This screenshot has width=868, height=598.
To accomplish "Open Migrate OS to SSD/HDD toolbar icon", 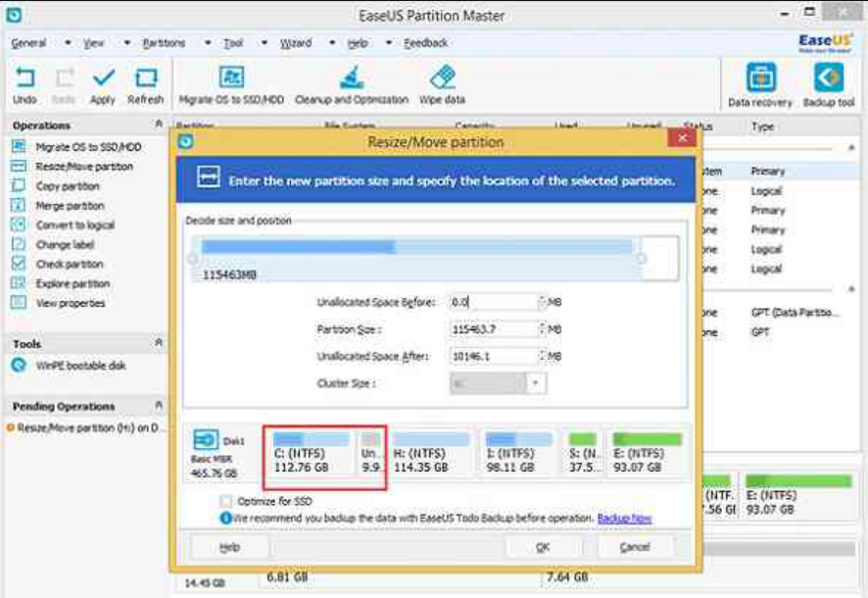I will click(x=231, y=77).
